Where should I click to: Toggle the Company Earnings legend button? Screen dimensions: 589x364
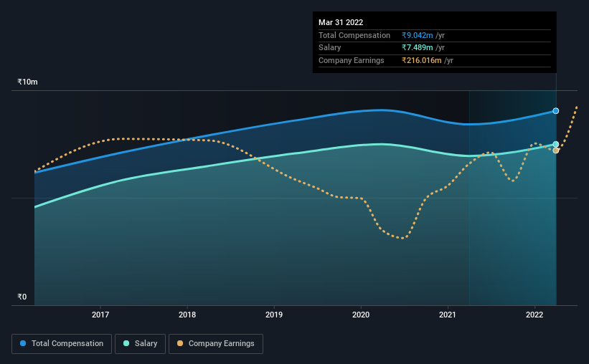click(216, 344)
